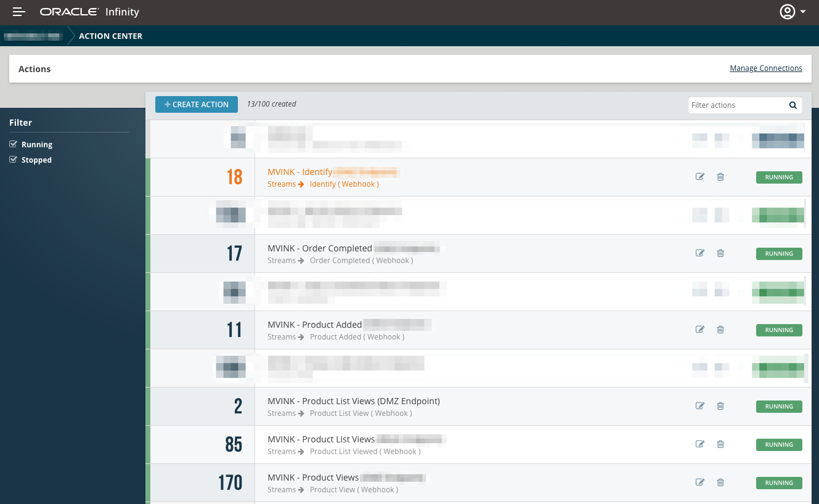
Task: Edit Product List Views (DMZ Endpoint) action
Action: click(700, 406)
